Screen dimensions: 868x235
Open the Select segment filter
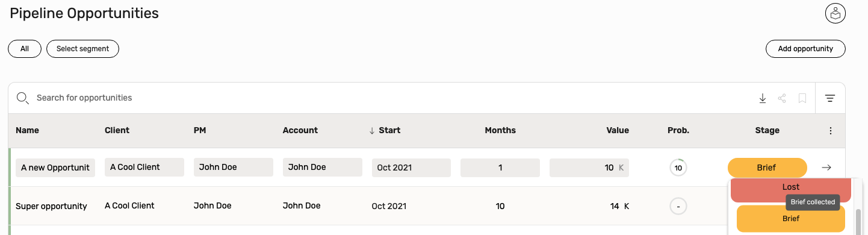click(x=82, y=49)
